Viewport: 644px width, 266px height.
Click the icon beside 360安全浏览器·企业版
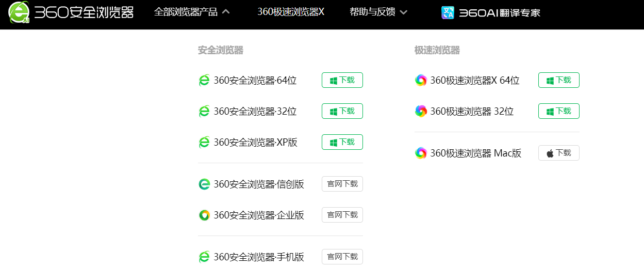click(x=204, y=215)
